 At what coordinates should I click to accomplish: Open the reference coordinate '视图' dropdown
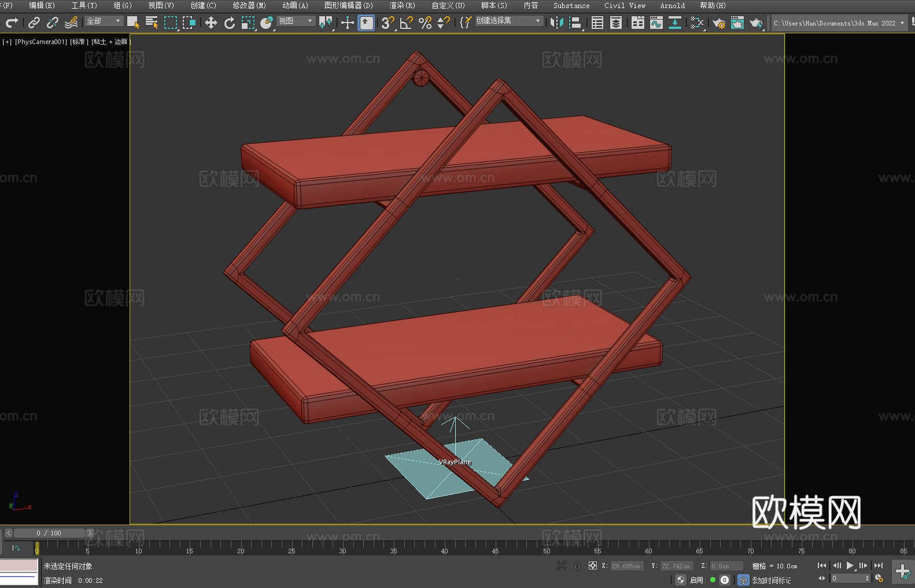coord(296,21)
